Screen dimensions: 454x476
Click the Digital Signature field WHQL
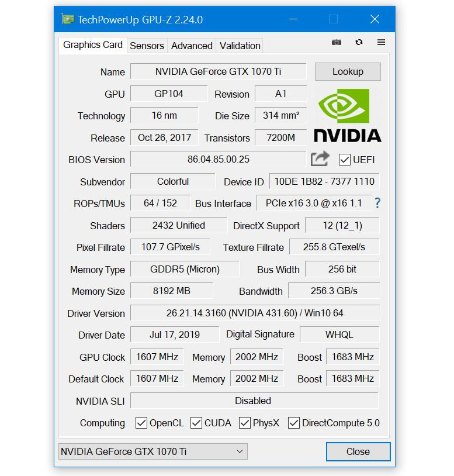click(x=339, y=334)
